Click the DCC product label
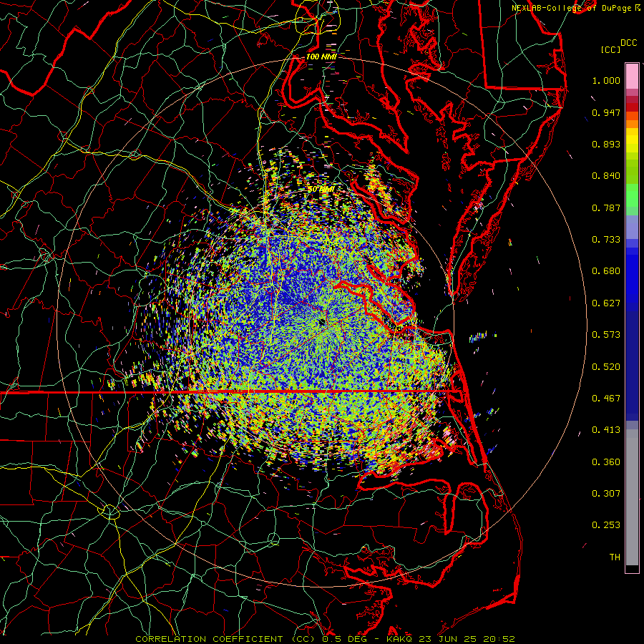The height and width of the screenshot is (644, 644). pyautogui.click(x=629, y=43)
